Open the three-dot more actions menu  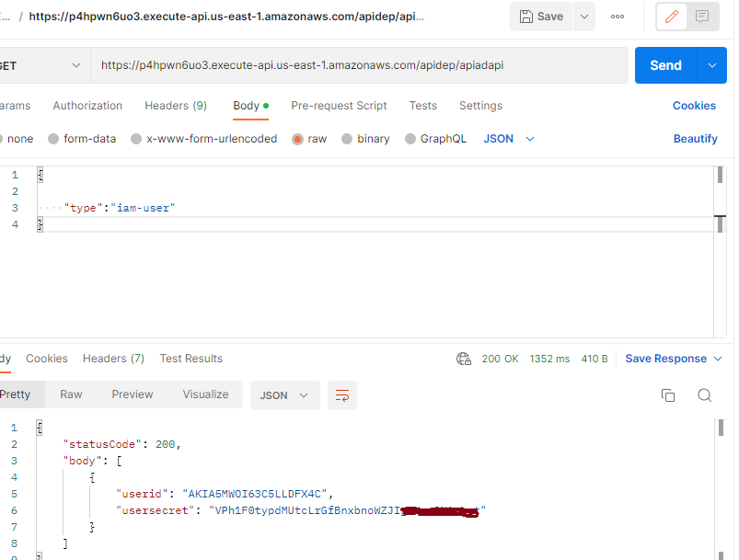(x=618, y=17)
